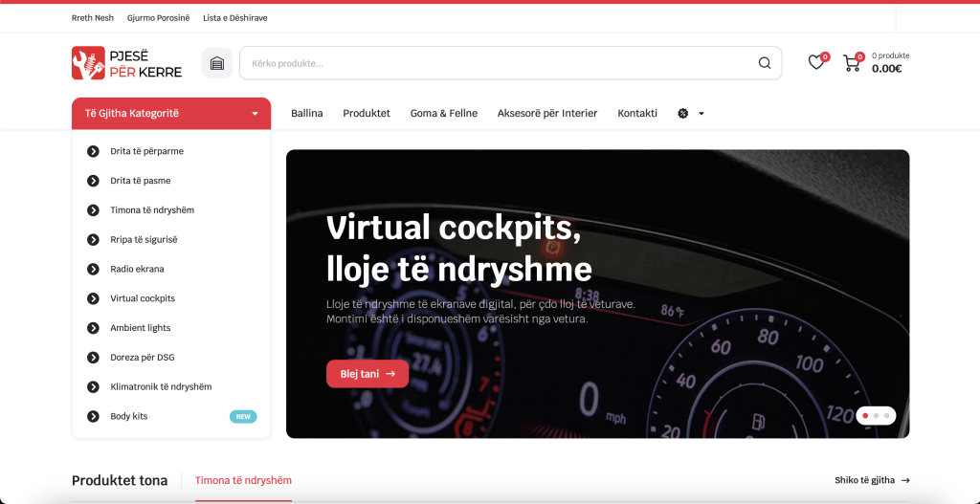Select the first red slider dot
This screenshot has width=980, height=504.
(865, 415)
